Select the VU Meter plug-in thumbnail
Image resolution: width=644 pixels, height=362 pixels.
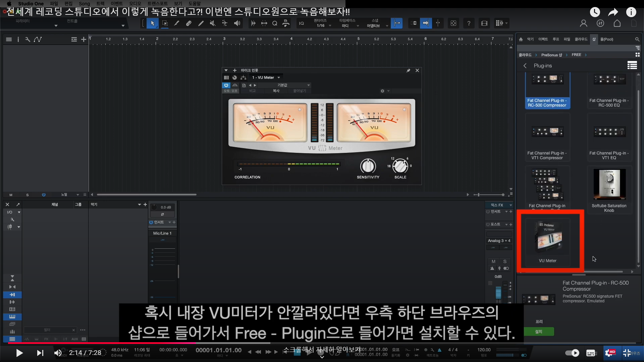click(548, 242)
